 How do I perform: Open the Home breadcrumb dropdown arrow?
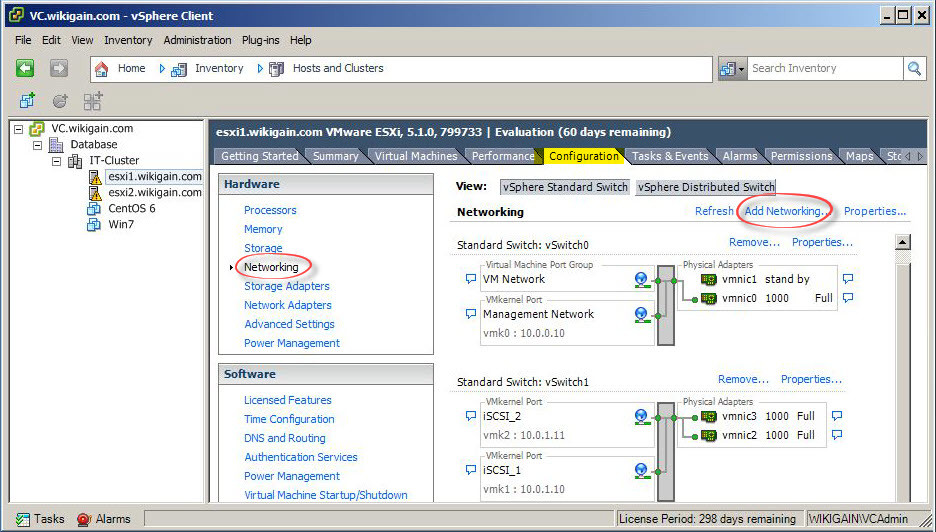162,69
